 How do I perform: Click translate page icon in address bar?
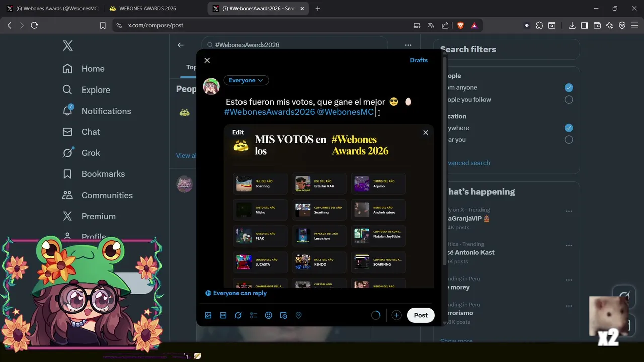pos(431,25)
